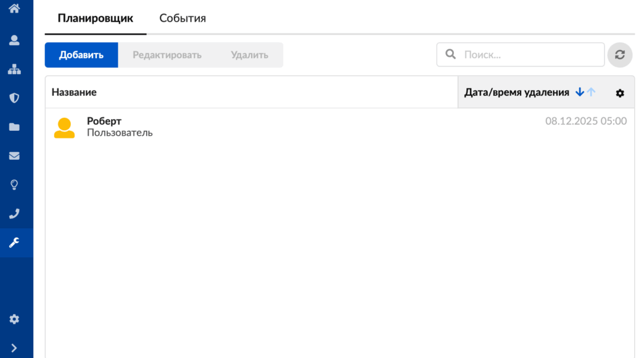Click the Удалить button

(x=249, y=55)
